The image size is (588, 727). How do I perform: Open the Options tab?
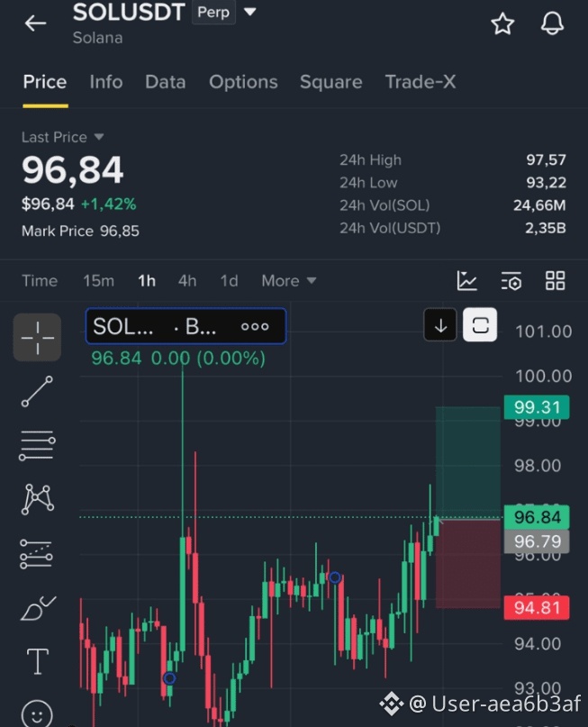(x=243, y=82)
